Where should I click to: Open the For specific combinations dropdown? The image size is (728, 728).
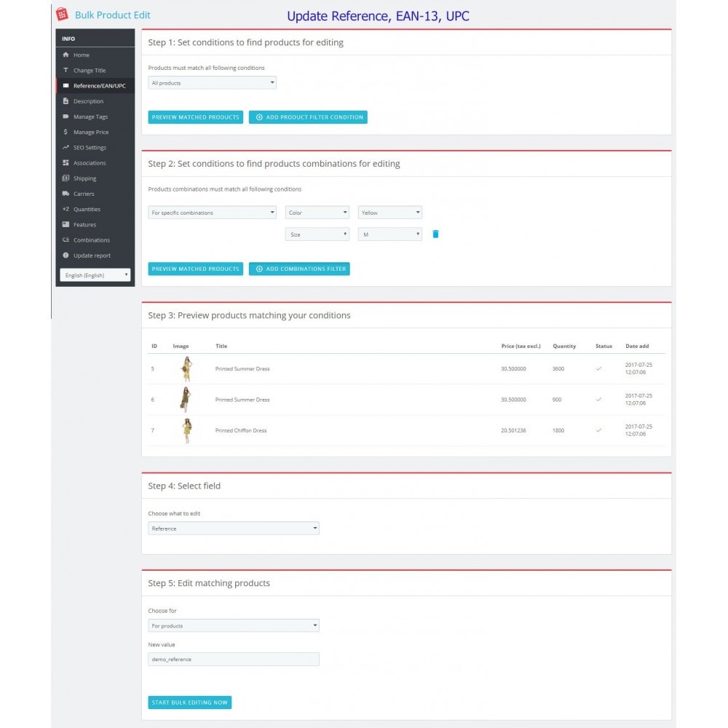click(212, 213)
